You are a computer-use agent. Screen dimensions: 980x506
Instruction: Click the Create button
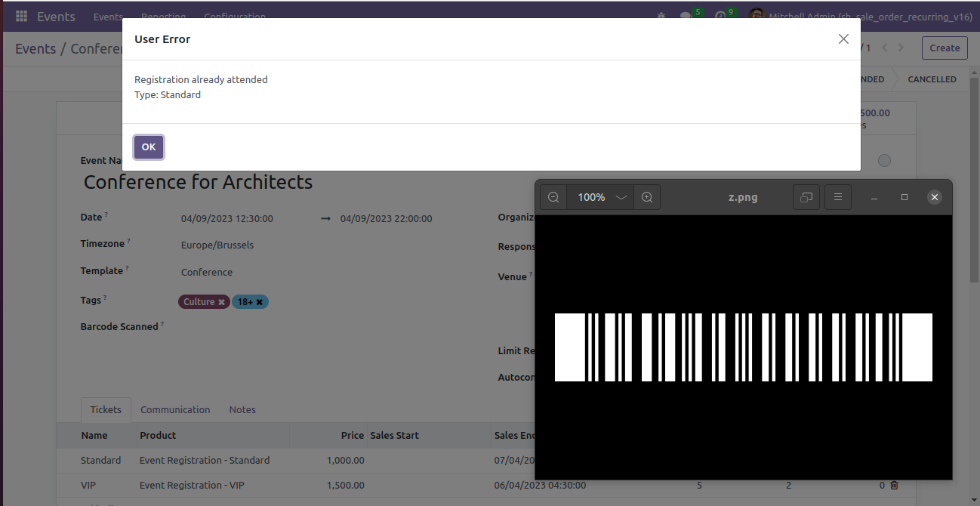point(945,48)
